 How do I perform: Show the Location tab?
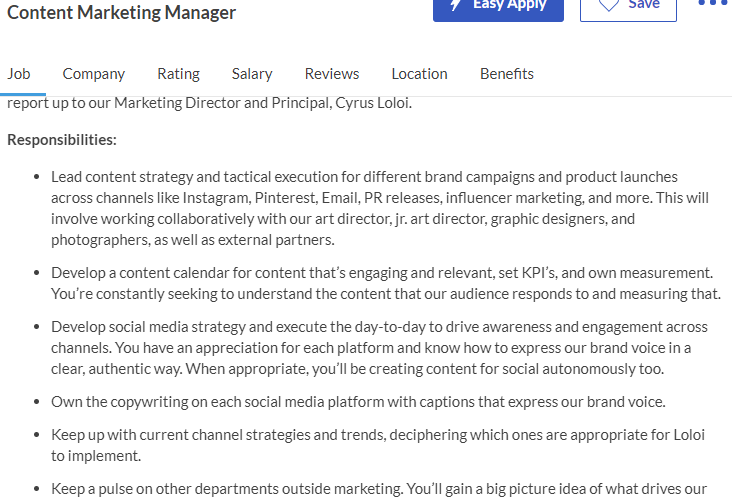[x=420, y=74]
